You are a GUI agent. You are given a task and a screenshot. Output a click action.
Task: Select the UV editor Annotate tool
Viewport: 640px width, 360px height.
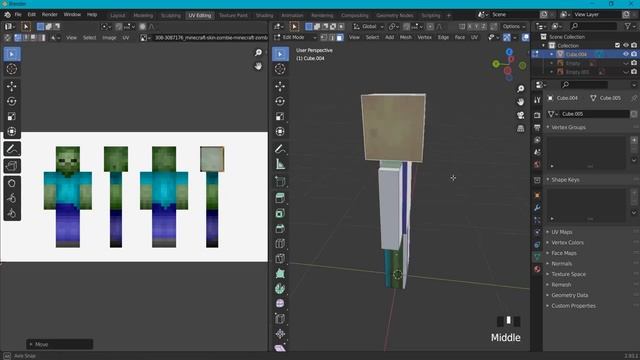tap(12, 149)
